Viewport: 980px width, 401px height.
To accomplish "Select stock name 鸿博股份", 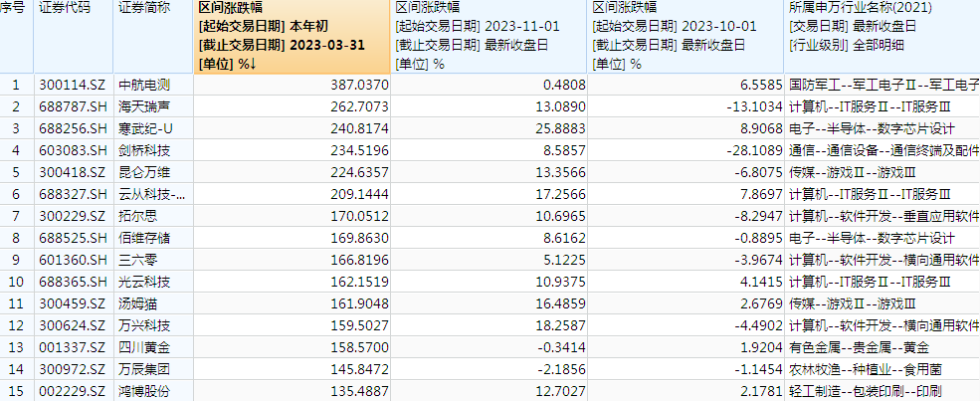I will click(x=144, y=392).
